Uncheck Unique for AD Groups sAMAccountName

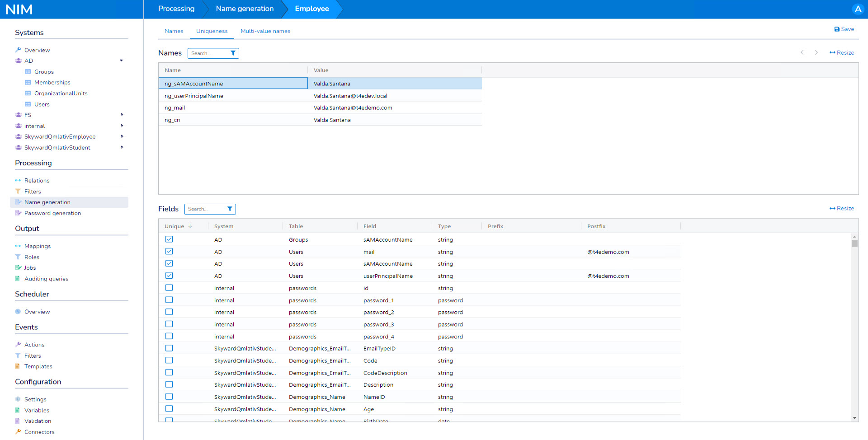tap(169, 239)
